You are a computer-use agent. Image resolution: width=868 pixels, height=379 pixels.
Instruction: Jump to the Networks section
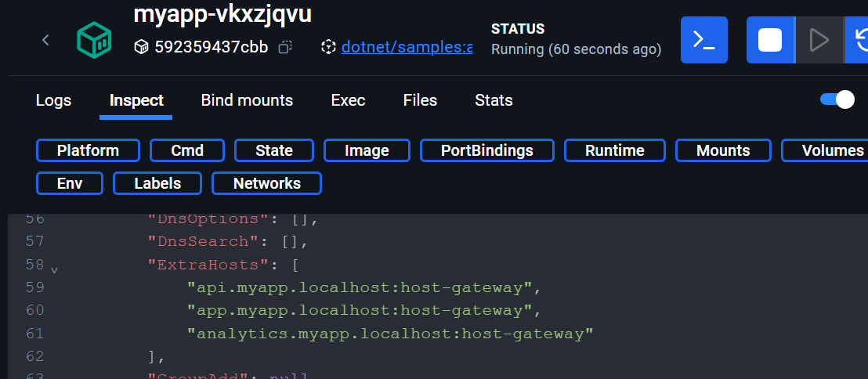(x=267, y=184)
